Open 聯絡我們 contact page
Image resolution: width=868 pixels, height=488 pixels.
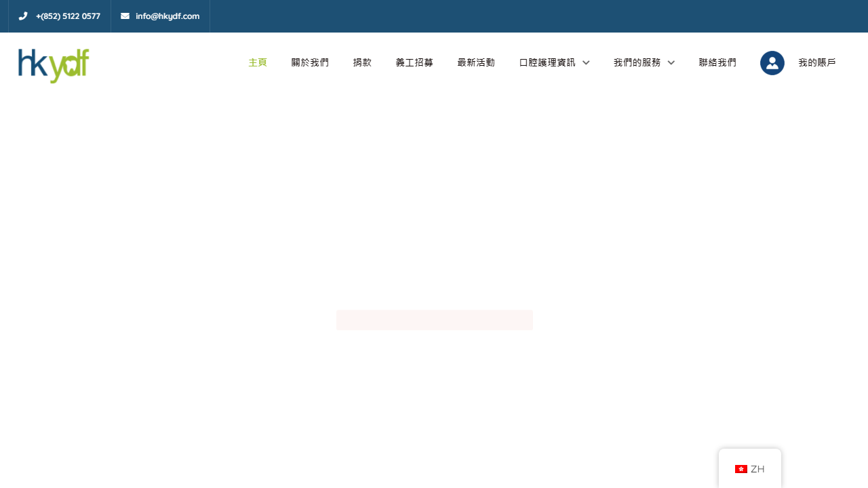pyautogui.click(x=717, y=62)
